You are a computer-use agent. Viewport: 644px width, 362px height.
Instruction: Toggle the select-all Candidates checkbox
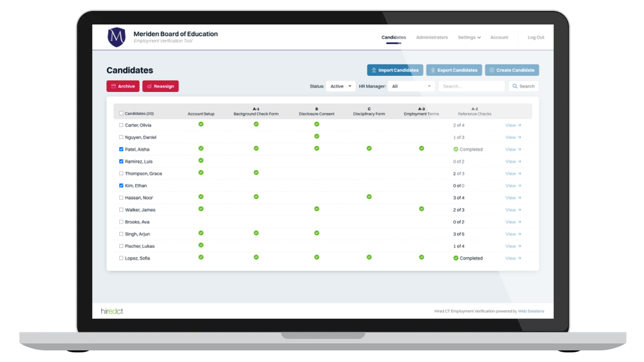tap(121, 113)
